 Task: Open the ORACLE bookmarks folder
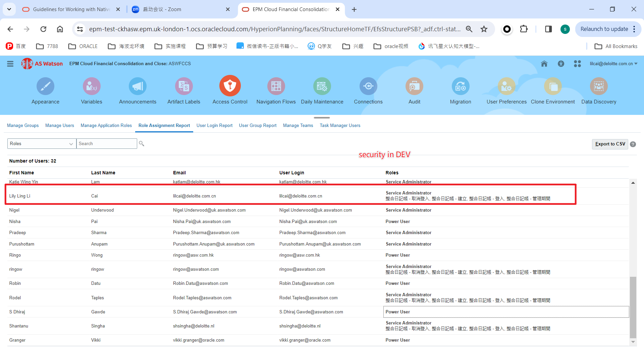click(x=83, y=46)
